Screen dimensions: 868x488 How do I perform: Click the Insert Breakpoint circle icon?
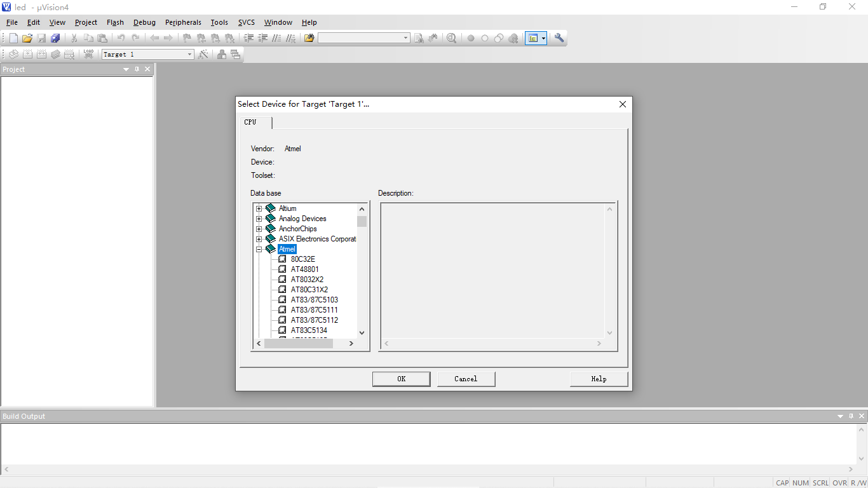click(471, 38)
